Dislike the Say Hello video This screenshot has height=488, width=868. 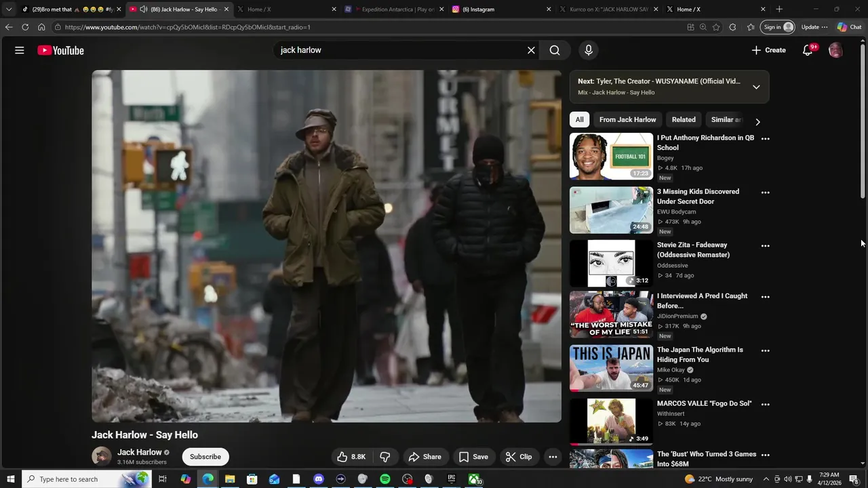[384, 457]
